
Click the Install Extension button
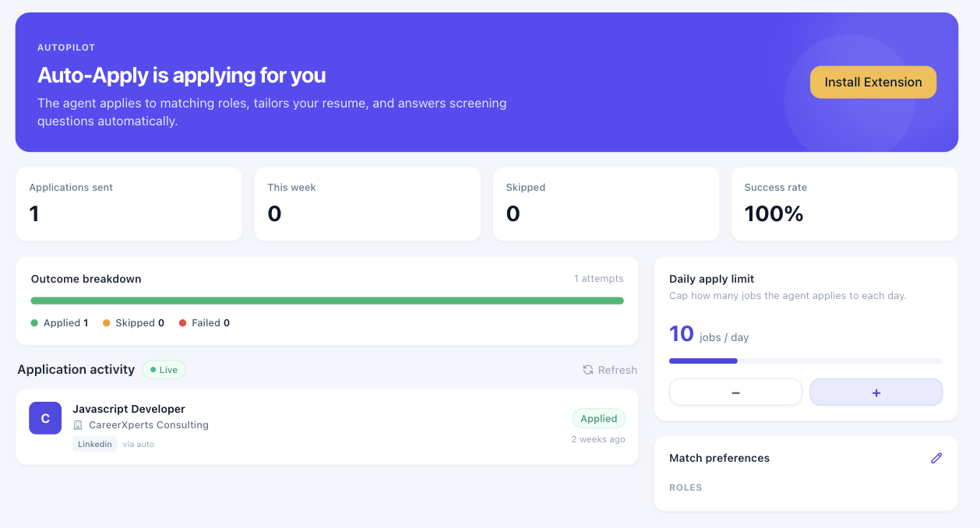[872, 82]
